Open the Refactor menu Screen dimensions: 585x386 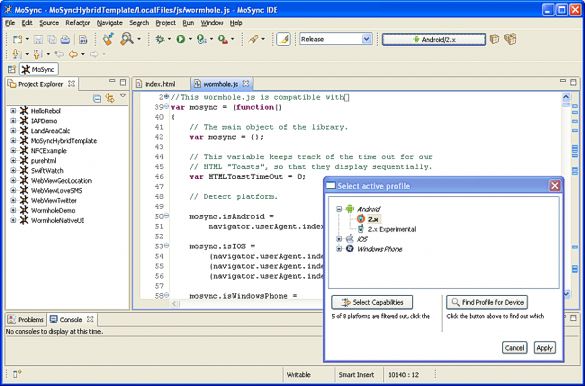point(78,23)
